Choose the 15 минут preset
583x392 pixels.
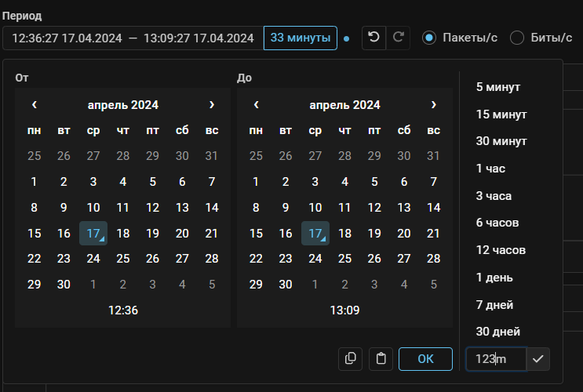click(501, 114)
